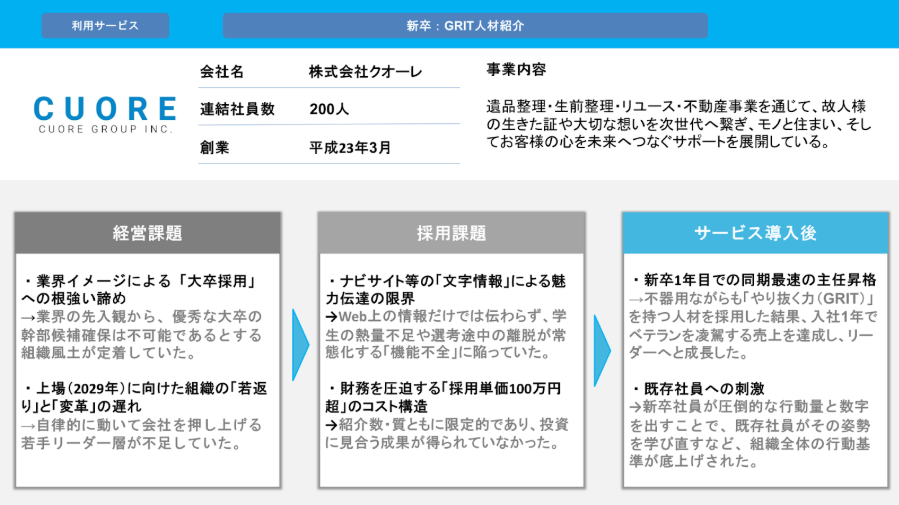Viewport: 899px width, 505px height.
Task: Select the 採用課題 header
Action: point(451,233)
